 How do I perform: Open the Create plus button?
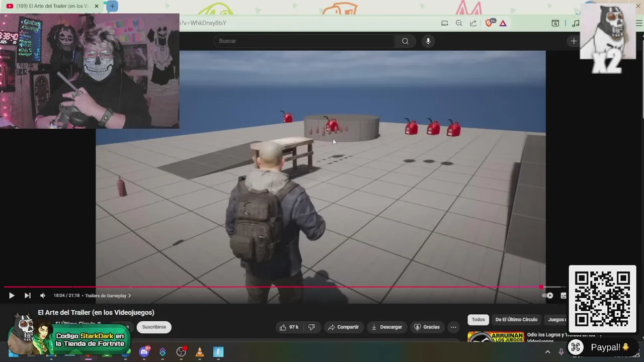click(x=574, y=41)
